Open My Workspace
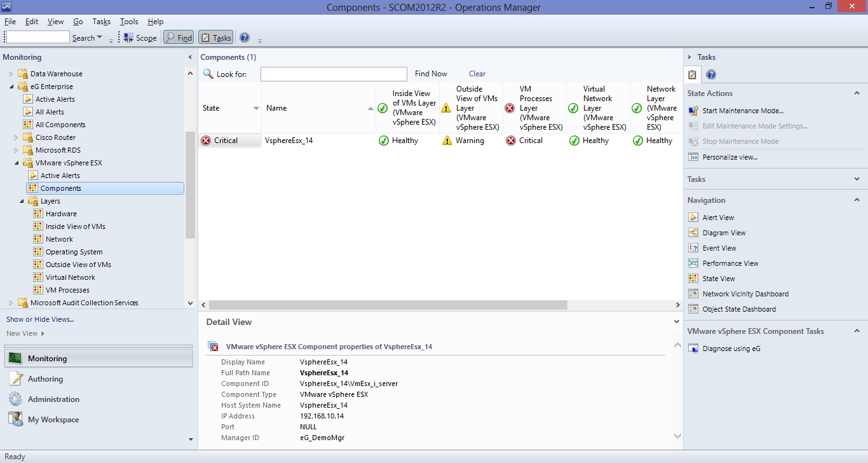Screen dimensions: 868x463 click(x=98, y=420)
